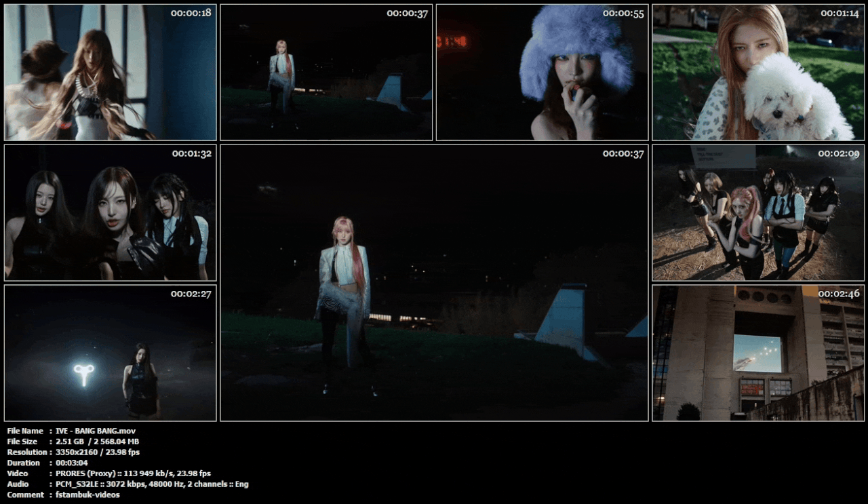Click the 'Duration' field label
The height and width of the screenshot is (504, 868).
tap(23, 463)
